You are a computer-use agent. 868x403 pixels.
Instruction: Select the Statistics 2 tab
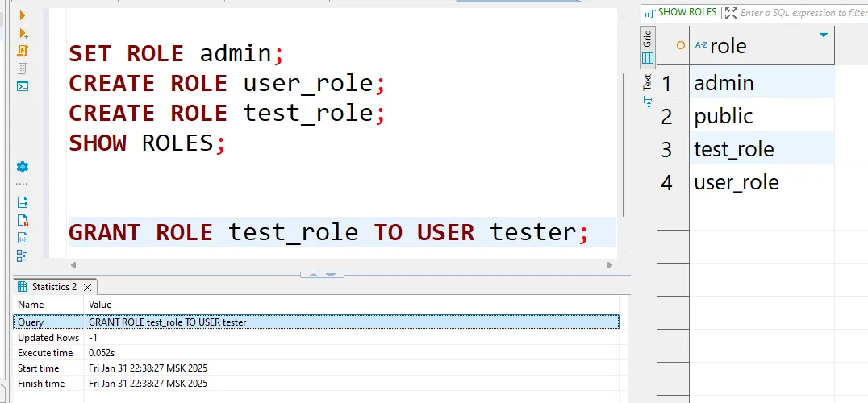pos(53,287)
